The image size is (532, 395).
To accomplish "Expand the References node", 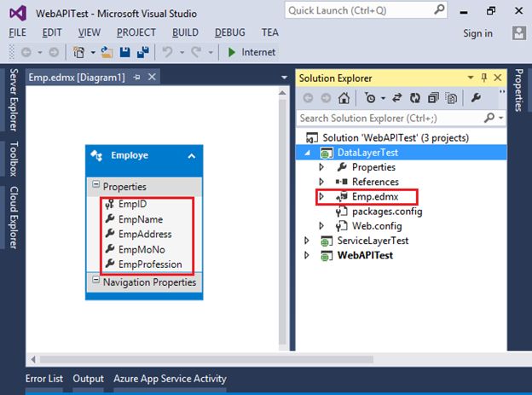I will tap(321, 182).
